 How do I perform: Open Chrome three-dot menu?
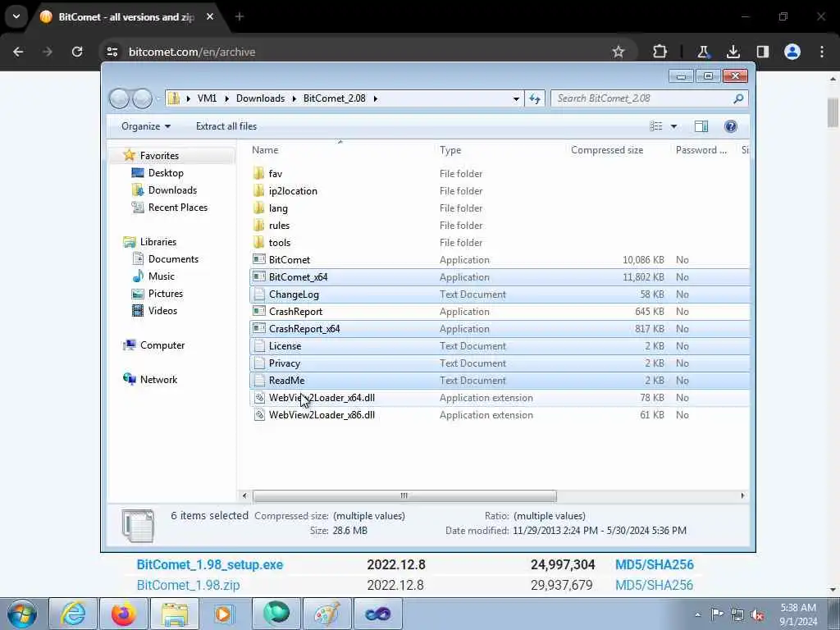coord(822,52)
